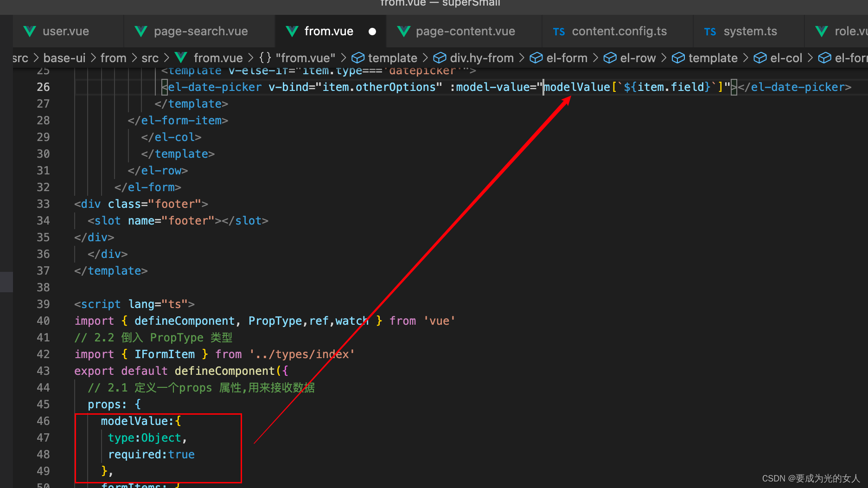Select the from.vue editor tab
Viewport: 868px width, 488px height.
coord(331,32)
